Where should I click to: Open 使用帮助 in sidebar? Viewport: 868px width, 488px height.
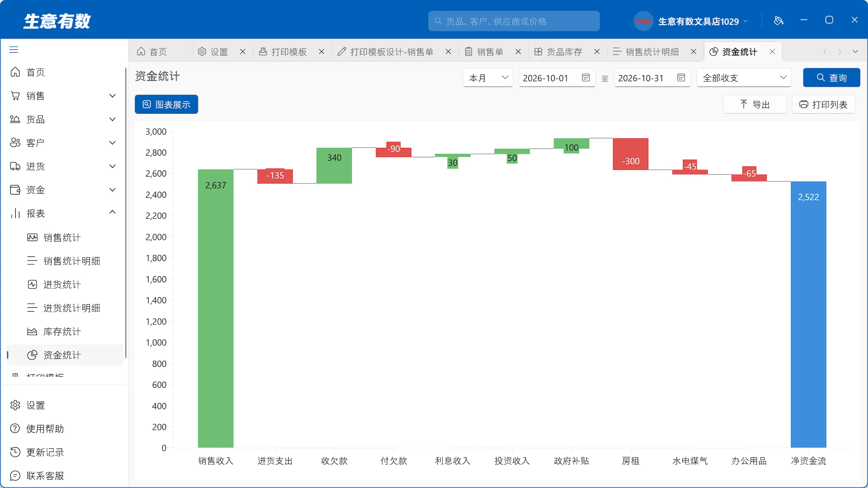(64, 429)
